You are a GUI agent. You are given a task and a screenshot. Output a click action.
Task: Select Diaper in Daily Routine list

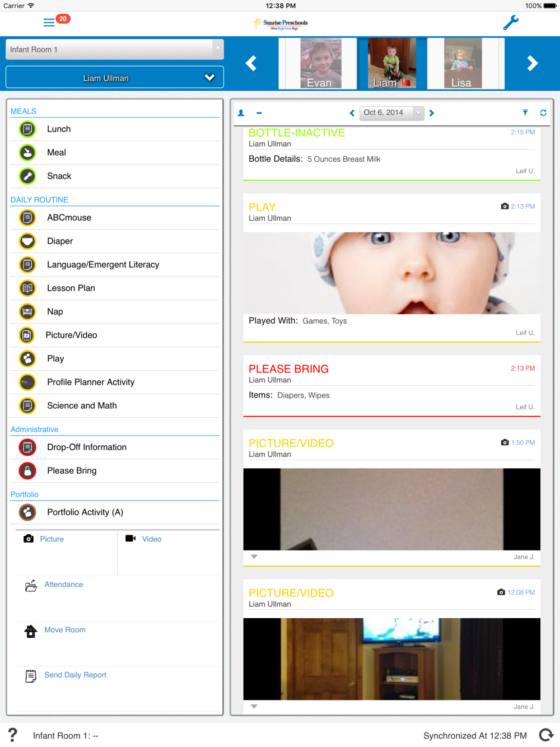point(60,241)
